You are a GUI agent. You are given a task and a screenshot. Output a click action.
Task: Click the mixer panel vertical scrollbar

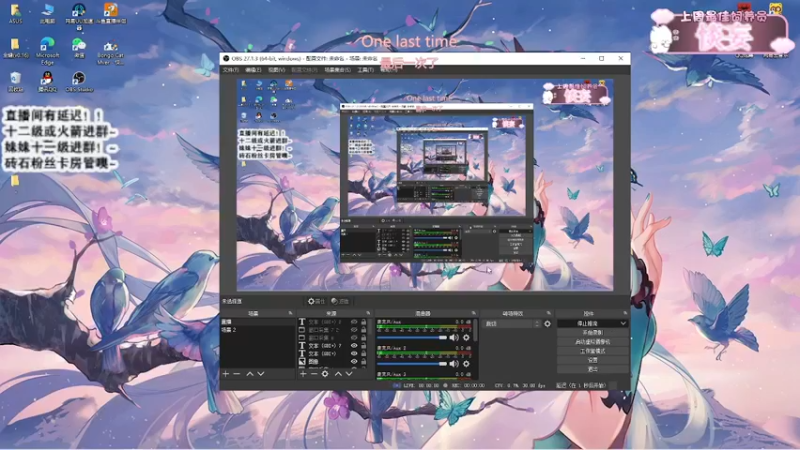point(476,332)
